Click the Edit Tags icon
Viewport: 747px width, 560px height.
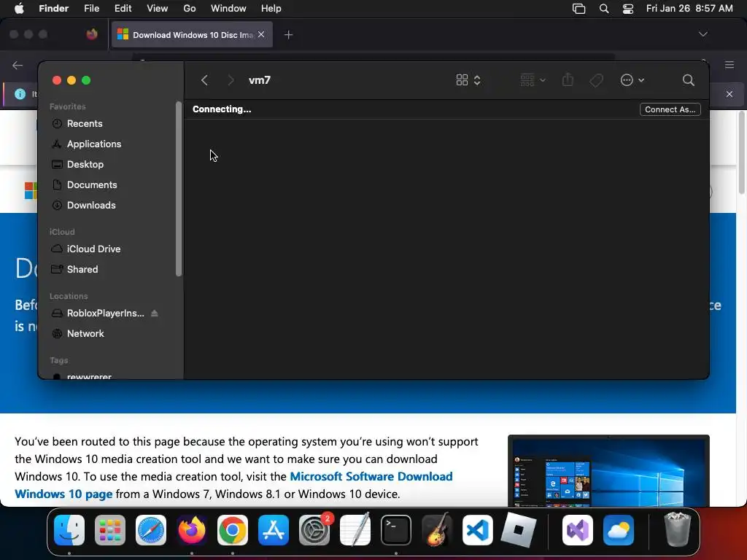coord(596,80)
